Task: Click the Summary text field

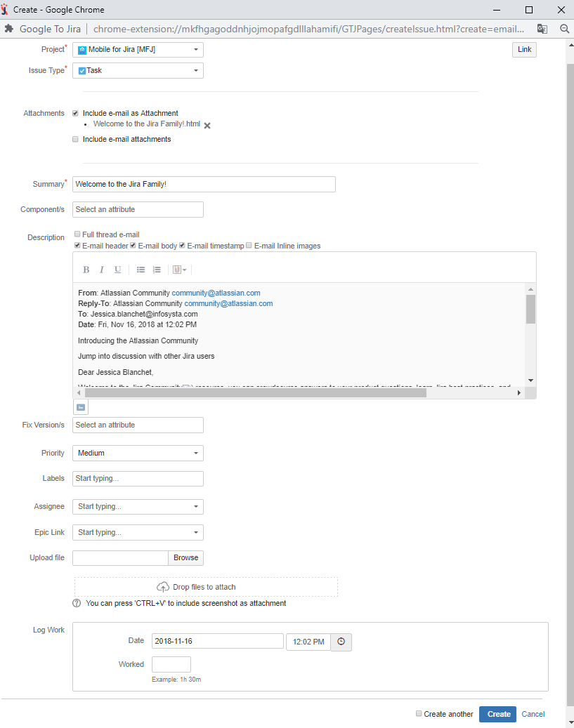Action: (204, 184)
